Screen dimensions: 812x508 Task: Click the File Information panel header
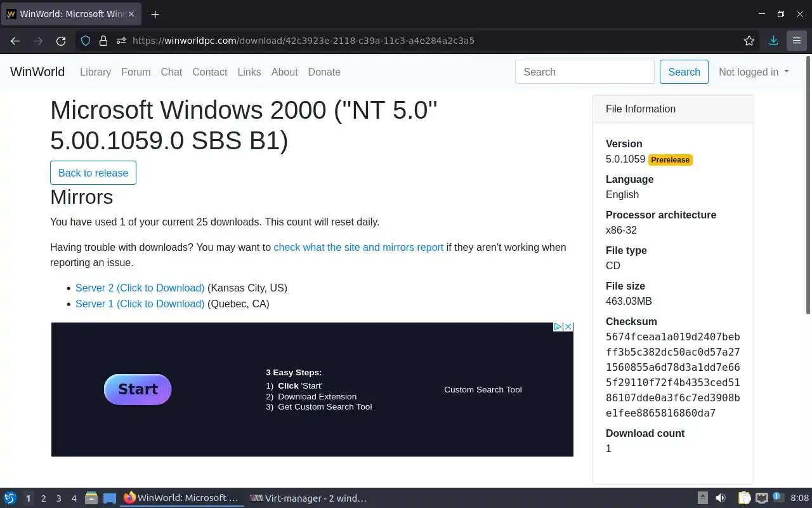tap(673, 109)
